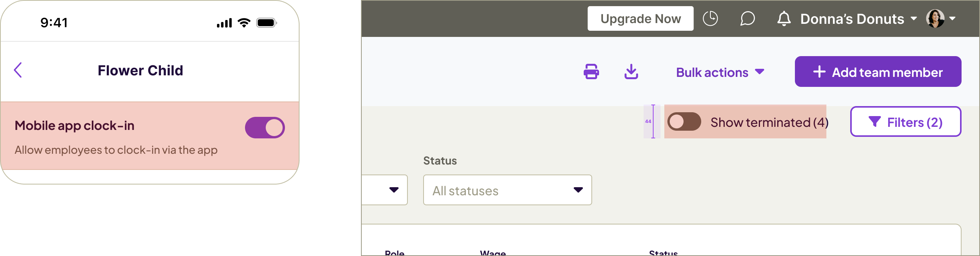Screen dimensions: 980x256
Task: Click the Add team member button
Action: pos(878,72)
